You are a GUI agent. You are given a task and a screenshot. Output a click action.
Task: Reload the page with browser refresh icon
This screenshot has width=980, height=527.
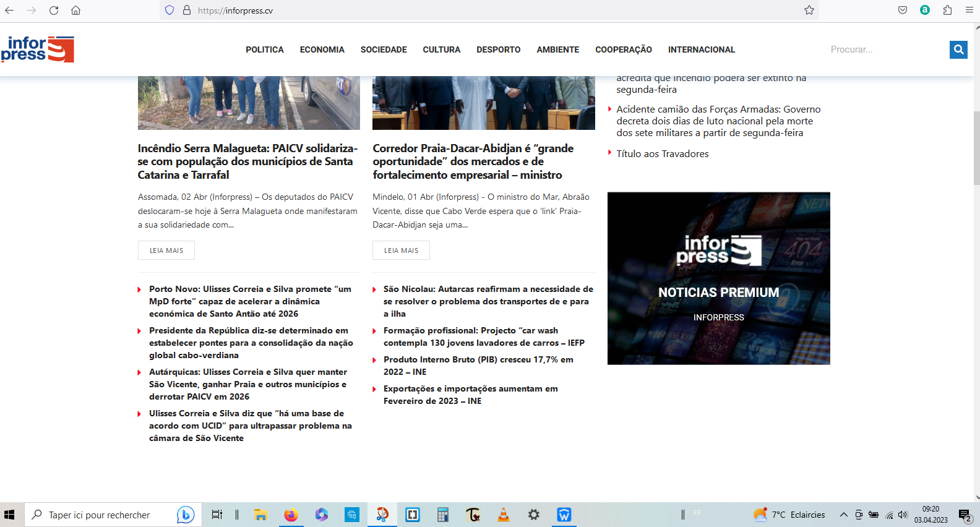54,11
